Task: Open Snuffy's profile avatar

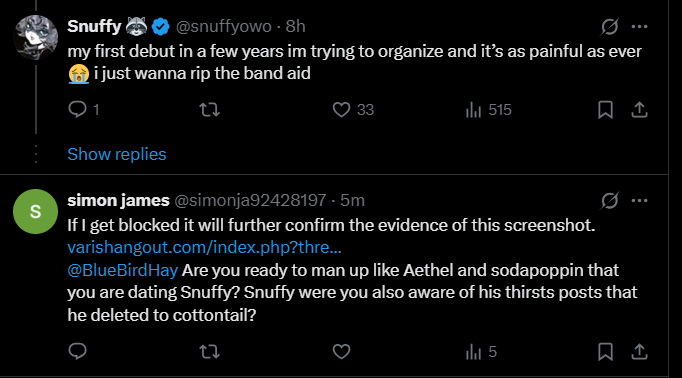Action: pos(36,37)
